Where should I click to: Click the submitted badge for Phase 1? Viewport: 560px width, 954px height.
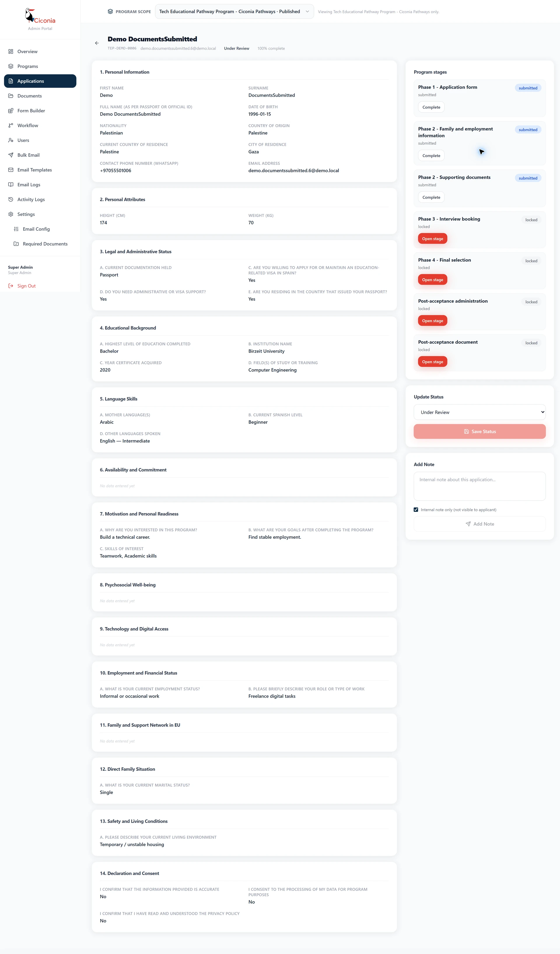coord(528,88)
